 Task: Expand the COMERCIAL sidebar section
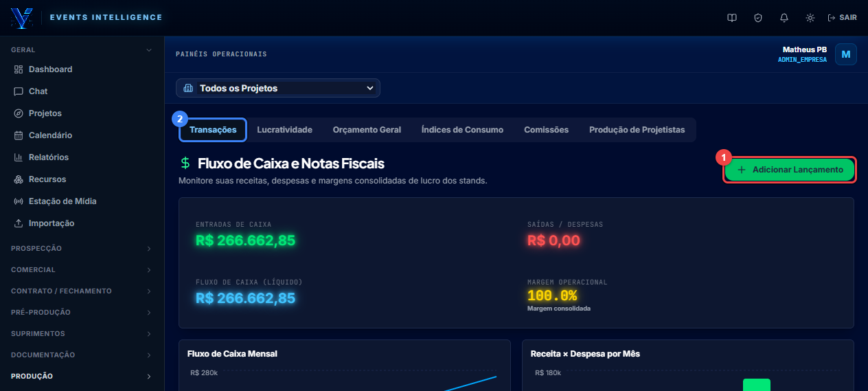82,269
